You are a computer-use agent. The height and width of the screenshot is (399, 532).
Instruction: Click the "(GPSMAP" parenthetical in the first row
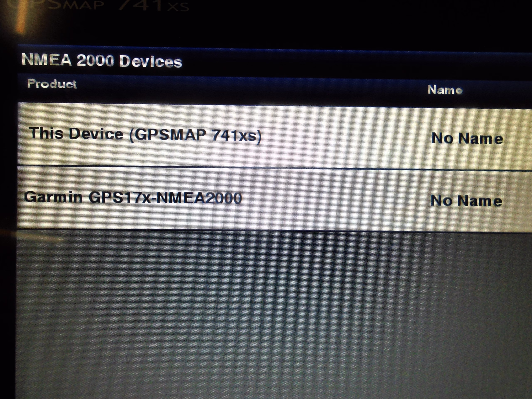(168, 135)
